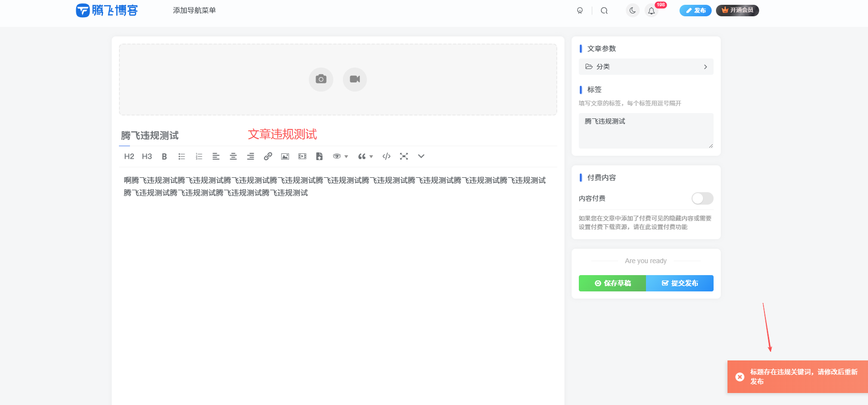This screenshot has height=405, width=868.
Task: Apply H2 heading format
Action: coord(129,156)
